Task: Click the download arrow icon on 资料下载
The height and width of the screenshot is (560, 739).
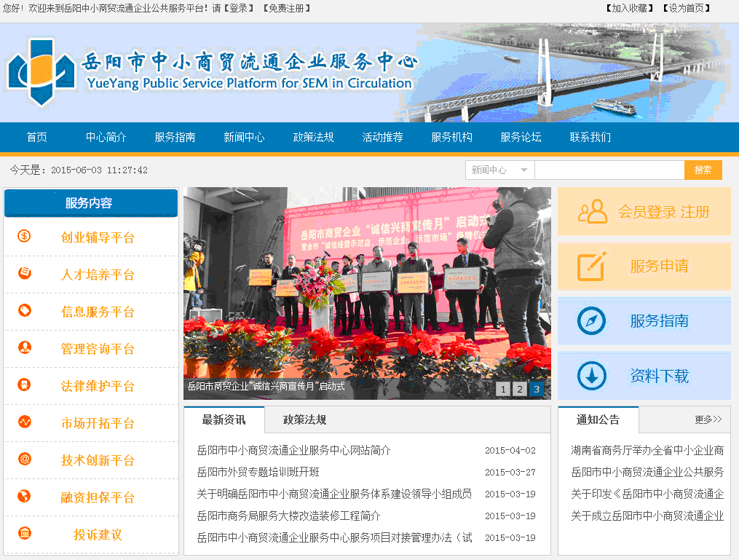Action: tap(591, 376)
